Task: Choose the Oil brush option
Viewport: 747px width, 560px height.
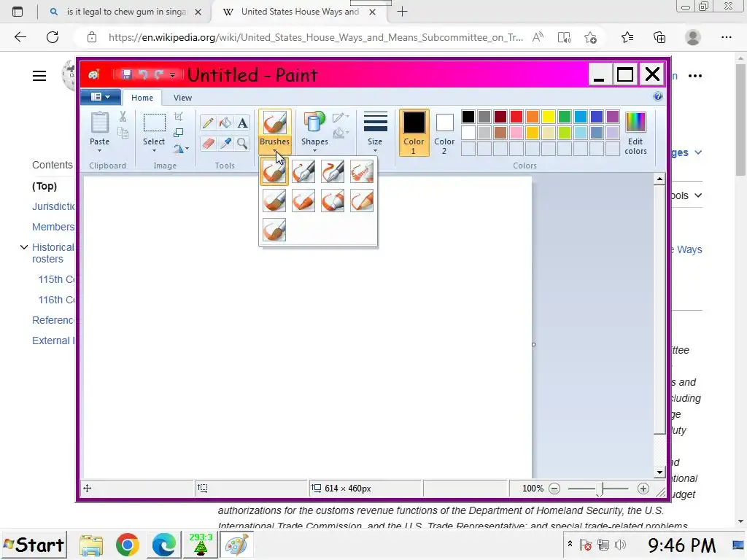Action: click(x=274, y=201)
